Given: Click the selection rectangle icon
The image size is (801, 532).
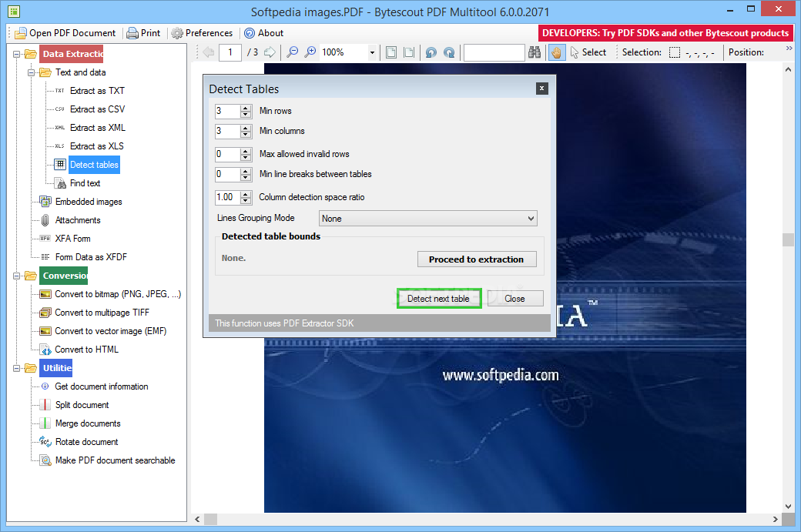Looking at the screenshot, I should coord(675,52).
